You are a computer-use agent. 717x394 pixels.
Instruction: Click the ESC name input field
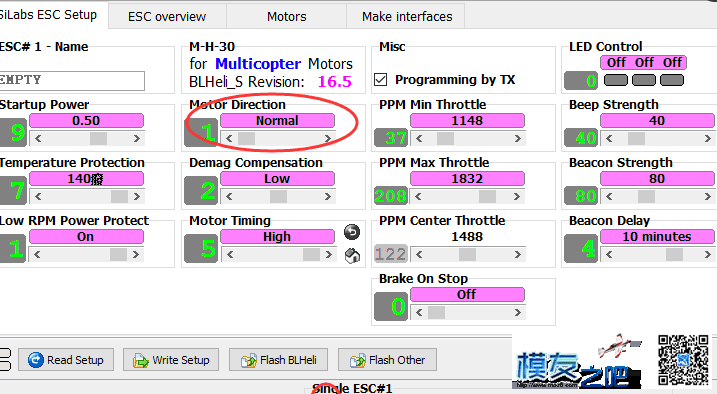coord(72,80)
